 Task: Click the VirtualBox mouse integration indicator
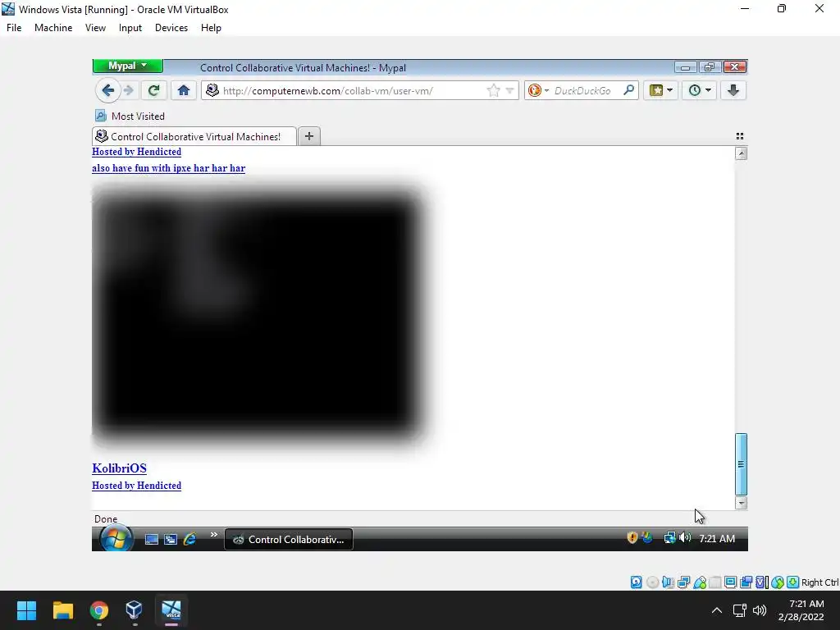click(778, 582)
